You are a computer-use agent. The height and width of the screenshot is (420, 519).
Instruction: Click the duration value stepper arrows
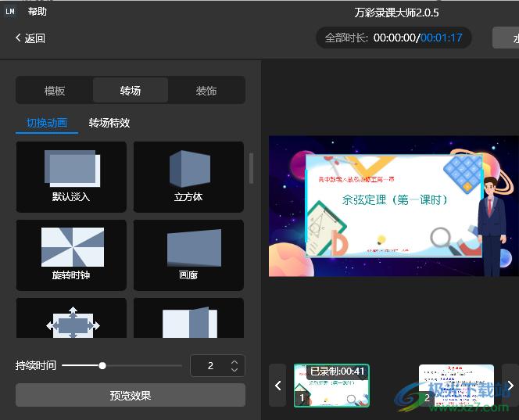point(234,365)
